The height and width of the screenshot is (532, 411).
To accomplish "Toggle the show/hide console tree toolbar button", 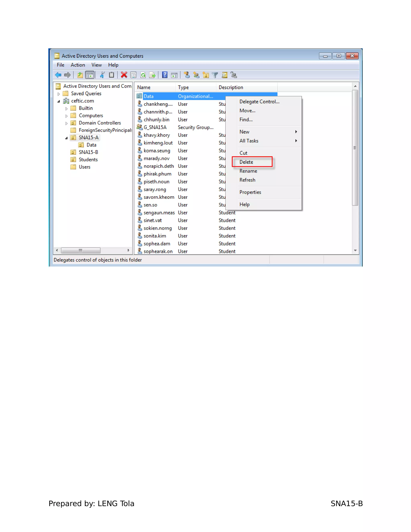I will point(90,75).
